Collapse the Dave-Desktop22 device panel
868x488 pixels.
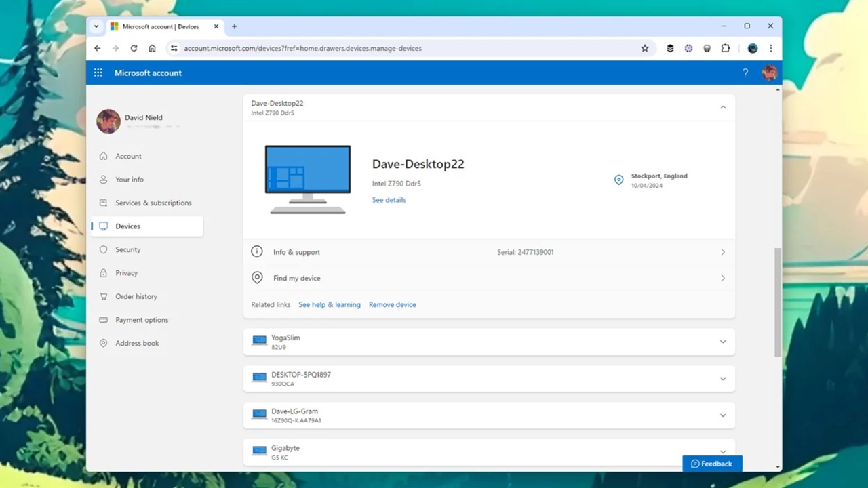point(723,107)
